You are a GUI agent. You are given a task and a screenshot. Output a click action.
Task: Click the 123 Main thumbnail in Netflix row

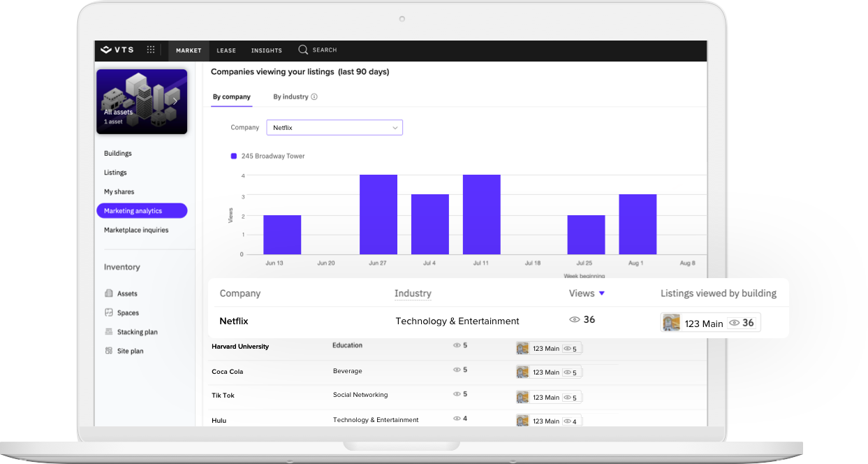(671, 323)
